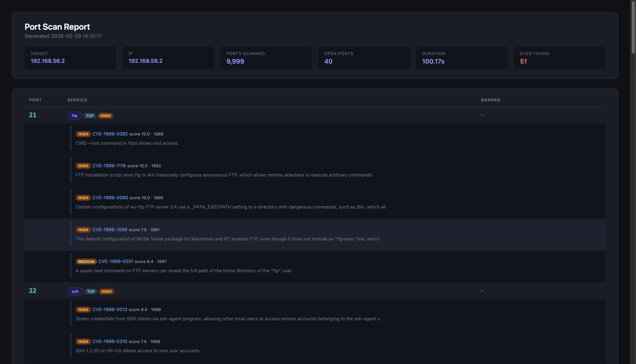Click the Generated 2026-05-29 timestamp
The height and width of the screenshot is (364, 636).
pyautogui.click(x=63, y=36)
